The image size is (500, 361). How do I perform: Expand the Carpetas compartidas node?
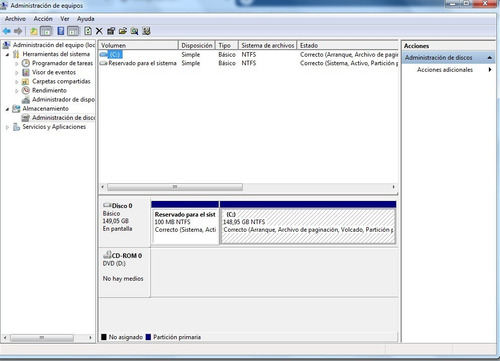point(17,82)
